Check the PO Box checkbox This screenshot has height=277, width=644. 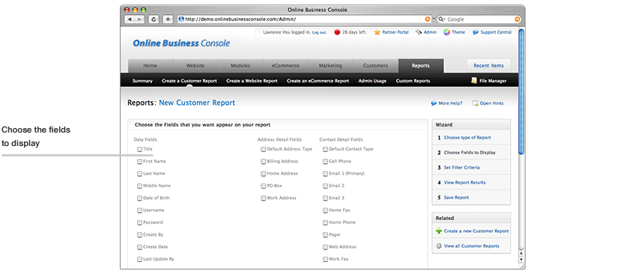[x=264, y=186]
